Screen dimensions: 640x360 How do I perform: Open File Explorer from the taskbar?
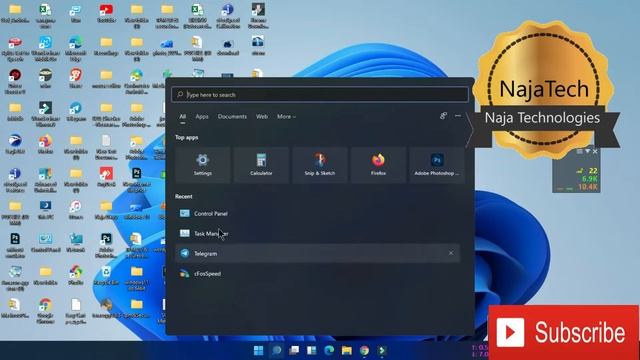347,351
